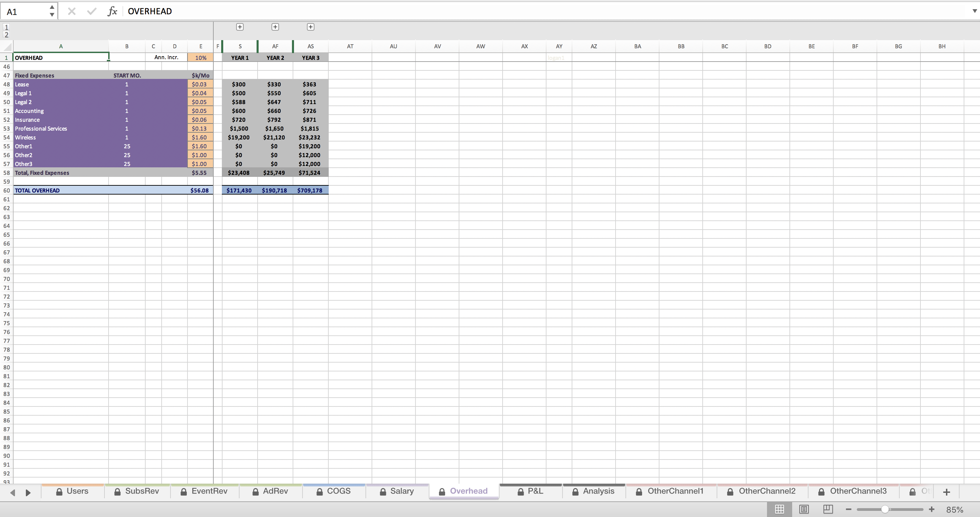Click the Name Box showing A1
980x517 pixels.
(x=24, y=12)
